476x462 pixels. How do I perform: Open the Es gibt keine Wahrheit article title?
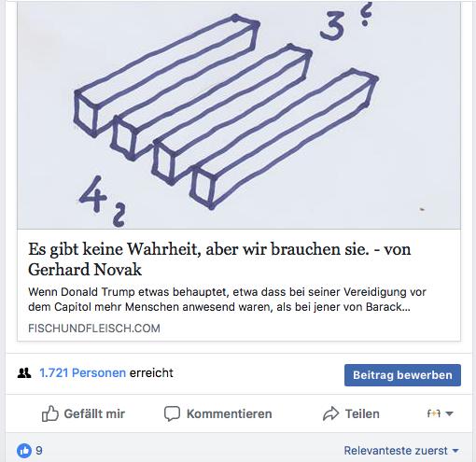pyautogui.click(x=219, y=259)
